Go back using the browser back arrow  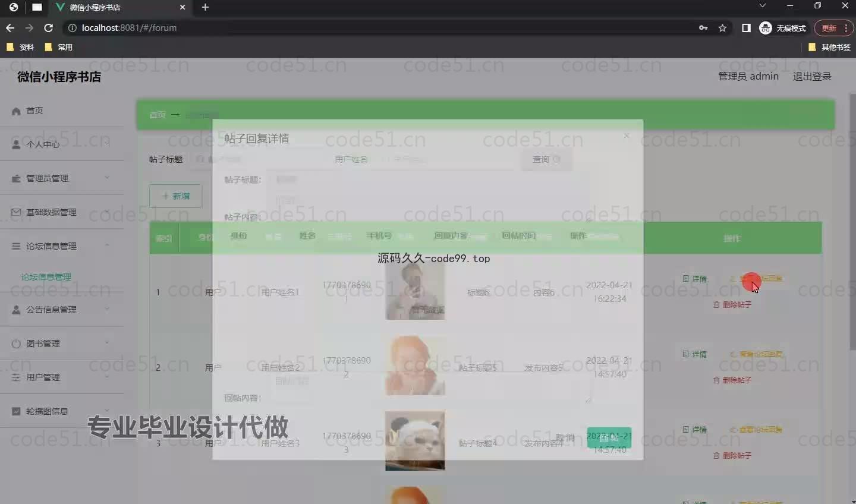(10, 28)
